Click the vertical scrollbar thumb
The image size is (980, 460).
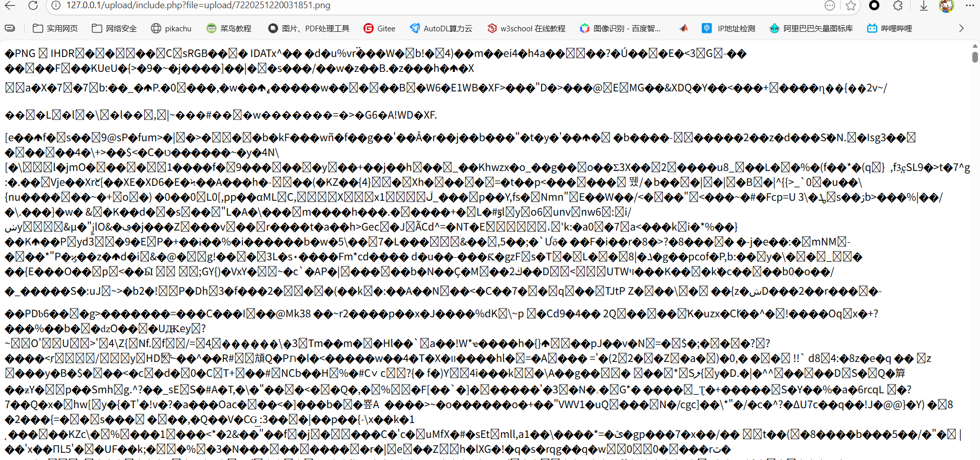[x=975, y=56]
